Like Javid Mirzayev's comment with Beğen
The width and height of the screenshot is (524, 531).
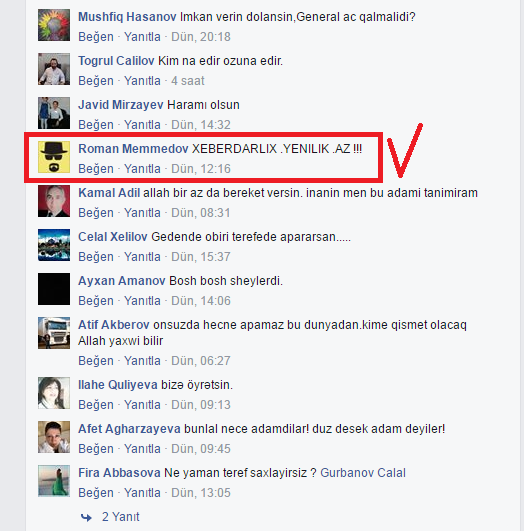click(96, 125)
